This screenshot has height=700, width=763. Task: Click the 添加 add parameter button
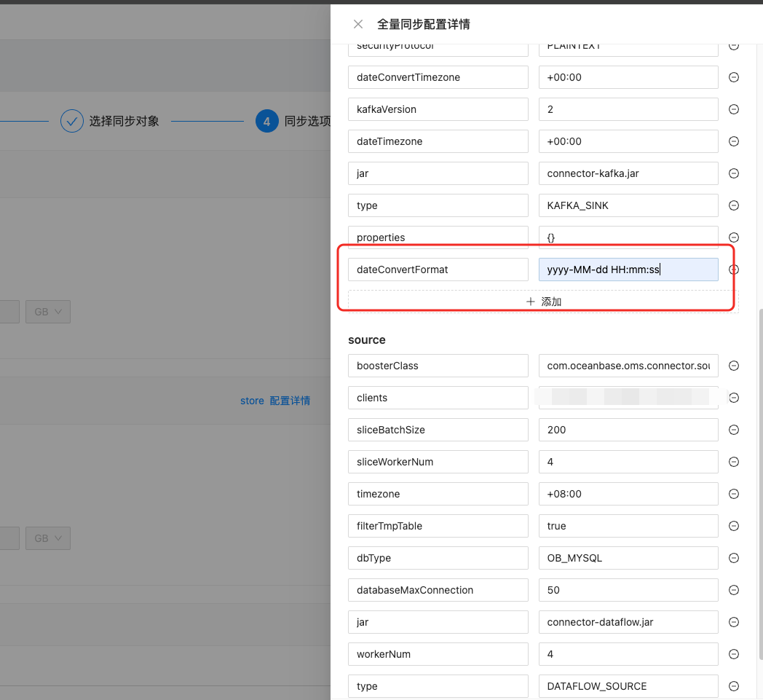[543, 302]
